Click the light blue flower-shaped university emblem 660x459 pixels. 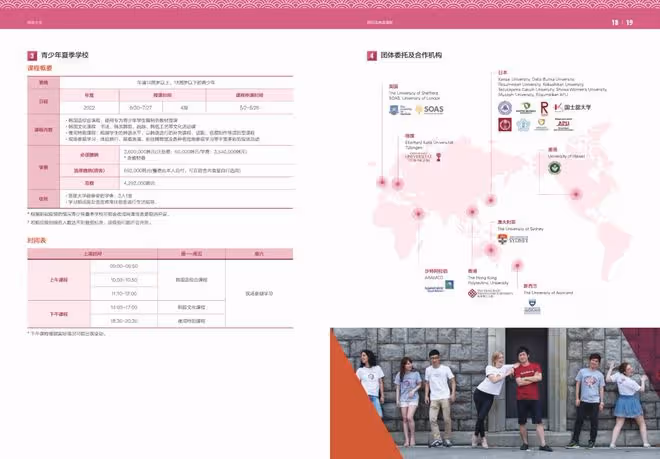pyautogui.click(x=523, y=125)
